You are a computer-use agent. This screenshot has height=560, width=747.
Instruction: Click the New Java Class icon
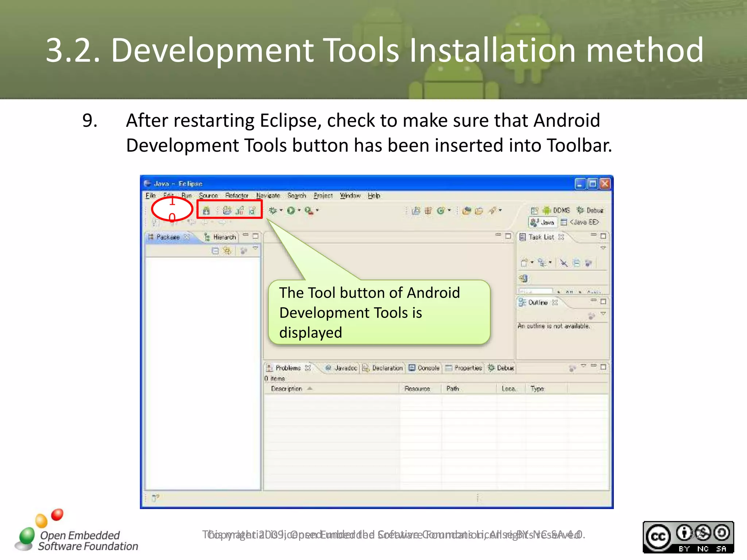[x=441, y=210]
